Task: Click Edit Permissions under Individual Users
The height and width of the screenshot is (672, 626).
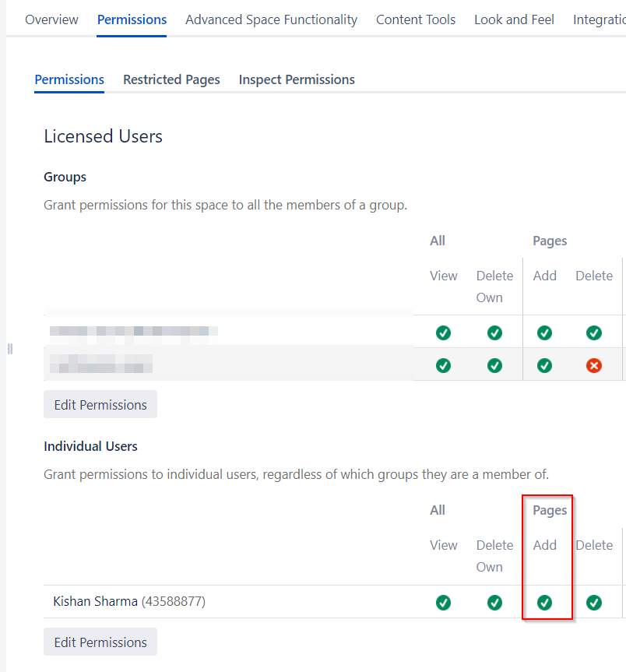Action: click(100, 642)
